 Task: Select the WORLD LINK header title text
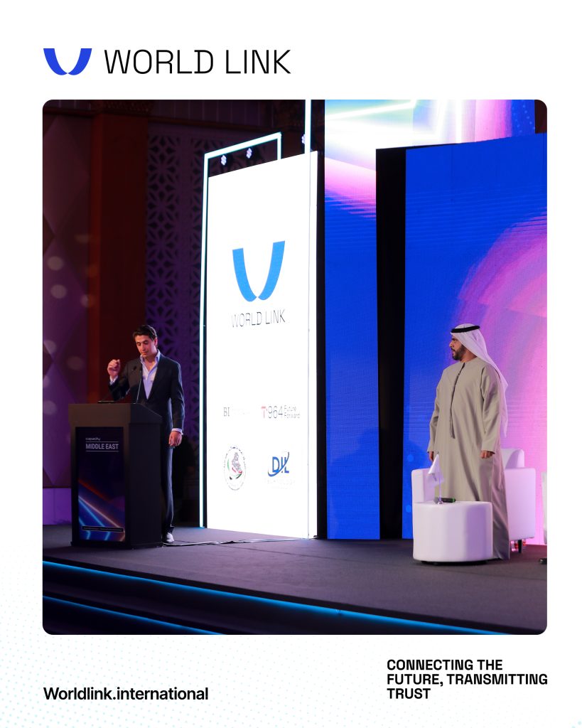[x=198, y=62]
